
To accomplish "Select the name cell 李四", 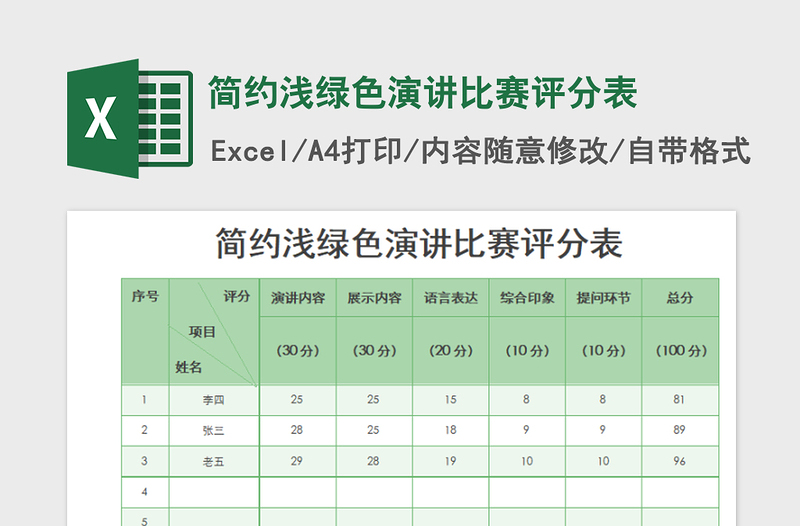I will tap(214, 400).
